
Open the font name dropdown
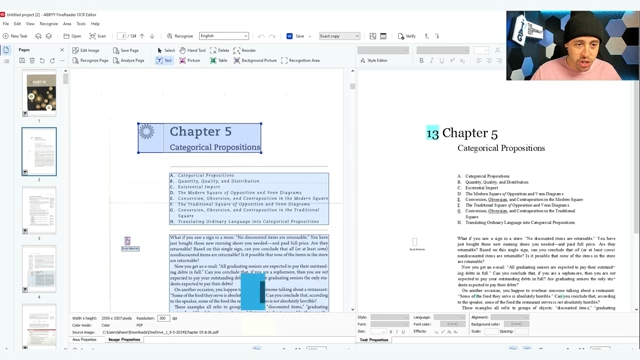pos(443,50)
